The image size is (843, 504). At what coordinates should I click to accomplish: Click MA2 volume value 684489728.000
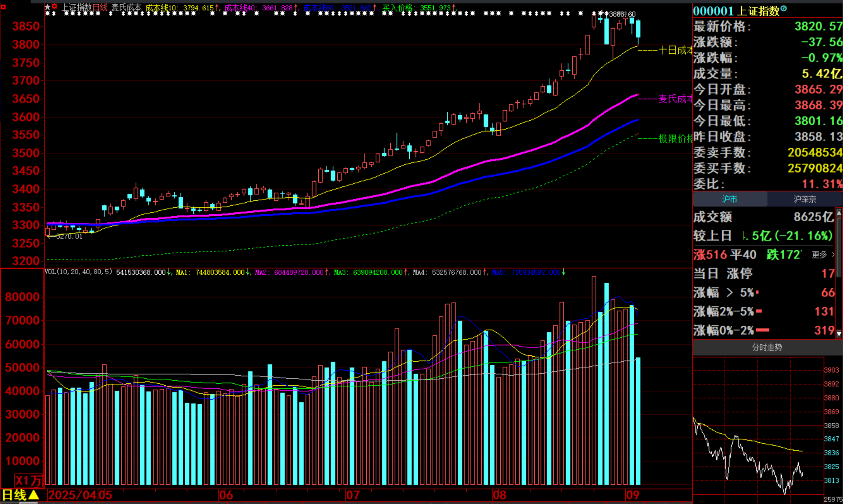[x=299, y=273]
